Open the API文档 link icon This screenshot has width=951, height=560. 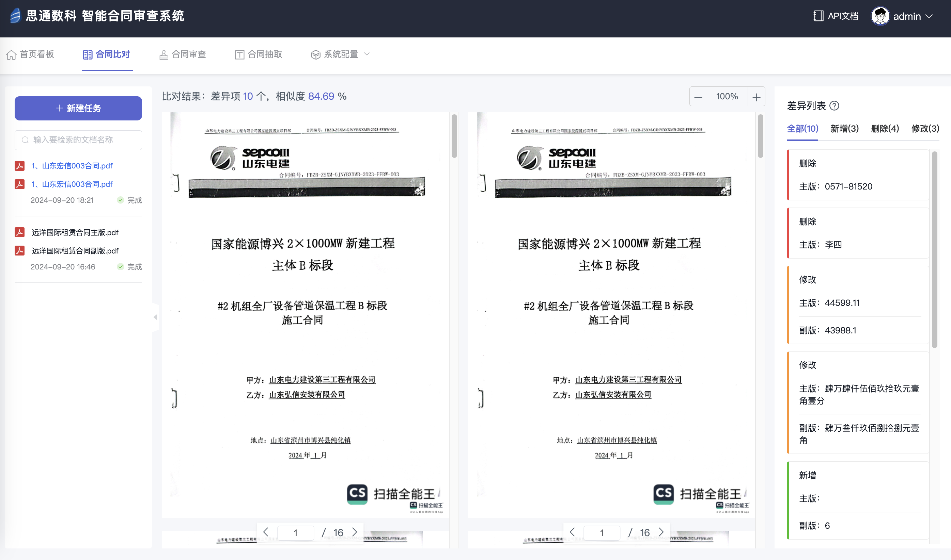[x=818, y=16]
